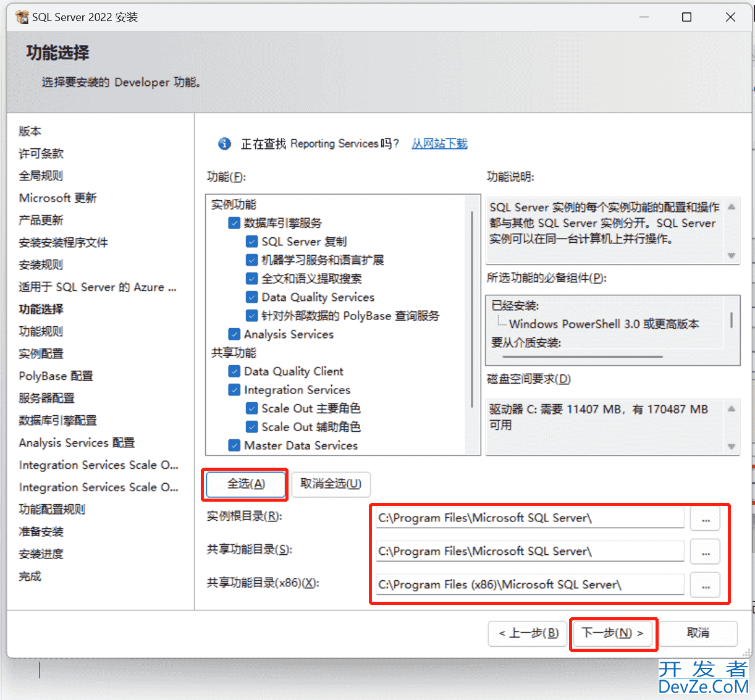Toggle Integration Services checkbox

234,390
